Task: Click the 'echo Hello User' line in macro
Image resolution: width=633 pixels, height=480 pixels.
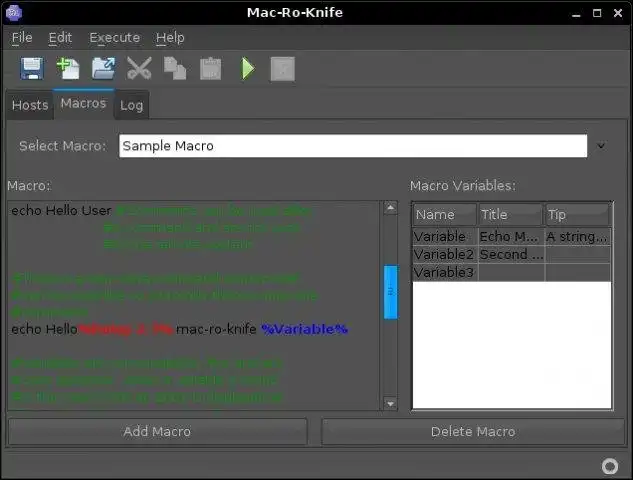Action: pos(61,211)
